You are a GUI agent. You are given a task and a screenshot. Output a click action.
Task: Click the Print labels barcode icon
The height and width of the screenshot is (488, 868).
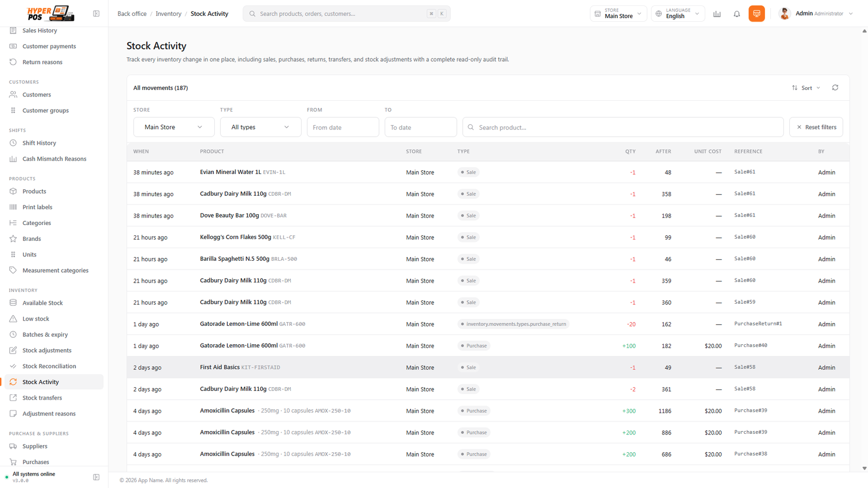click(x=13, y=207)
